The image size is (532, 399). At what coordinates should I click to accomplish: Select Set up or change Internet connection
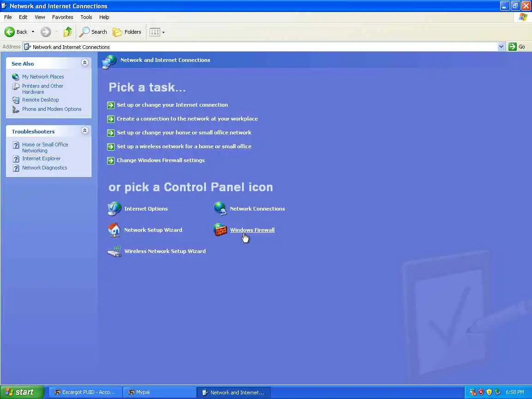pos(172,105)
